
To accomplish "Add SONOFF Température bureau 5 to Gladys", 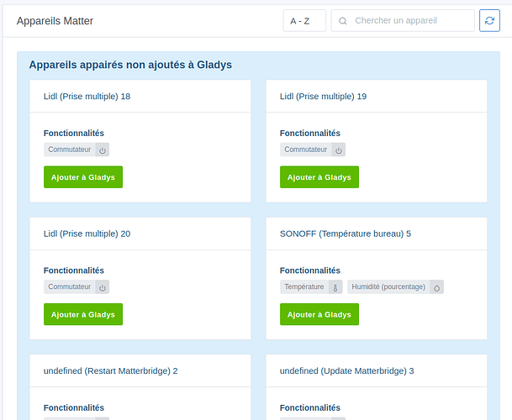I will pyautogui.click(x=319, y=314).
